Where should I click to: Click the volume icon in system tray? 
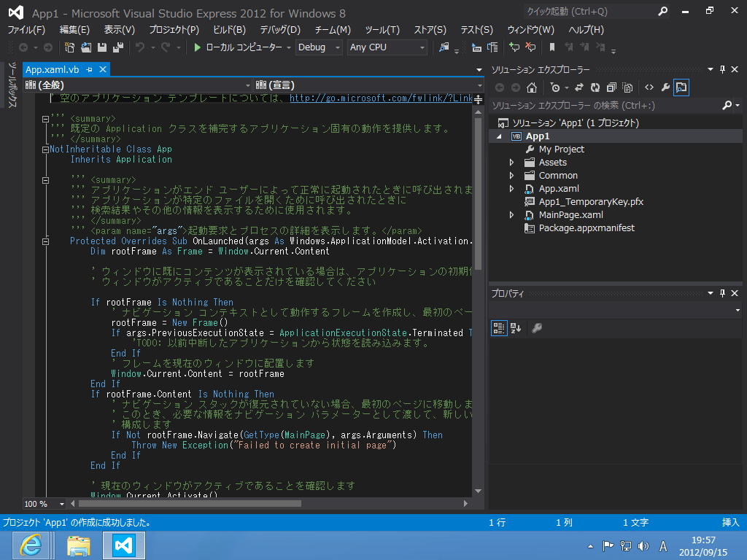643,546
